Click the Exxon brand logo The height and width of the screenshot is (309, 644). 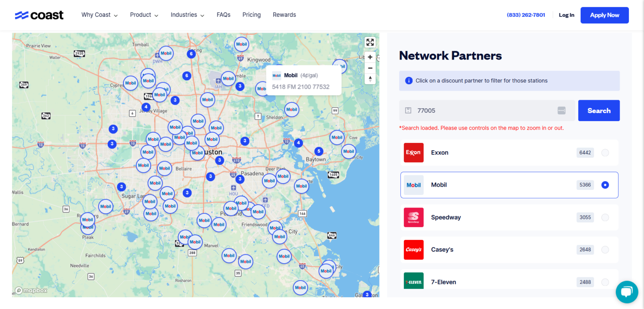click(x=413, y=153)
